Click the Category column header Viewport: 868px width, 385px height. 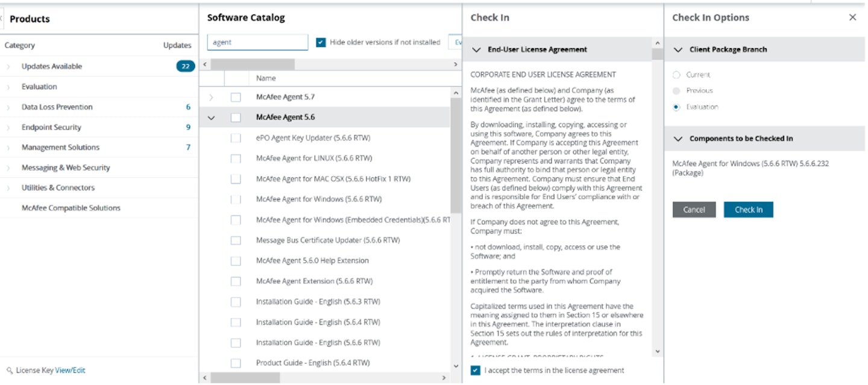point(20,45)
